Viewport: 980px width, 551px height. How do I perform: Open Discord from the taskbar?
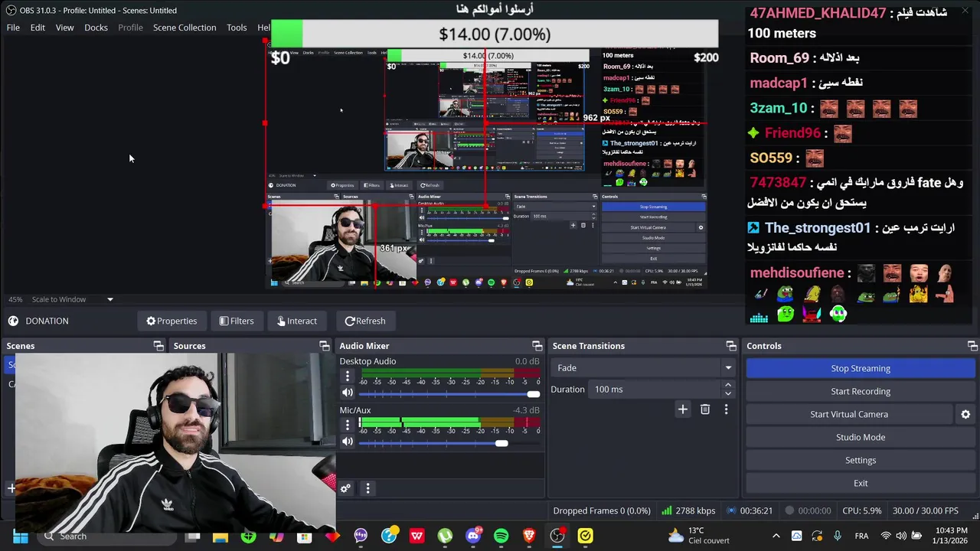pos(473,536)
